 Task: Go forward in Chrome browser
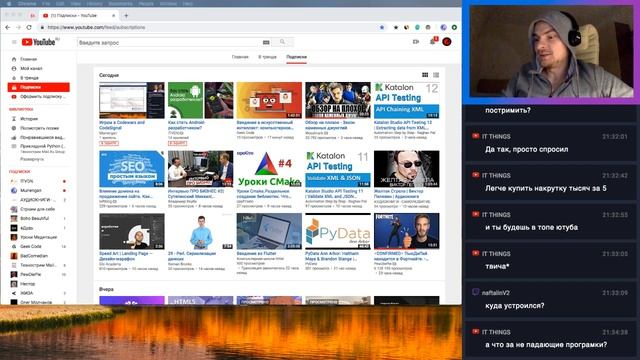pyautogui.click(x=18, y=27)
